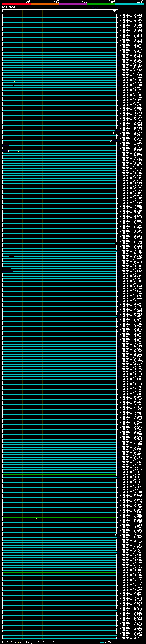Select label UniRef100_Q012L1

pos(131,474)
